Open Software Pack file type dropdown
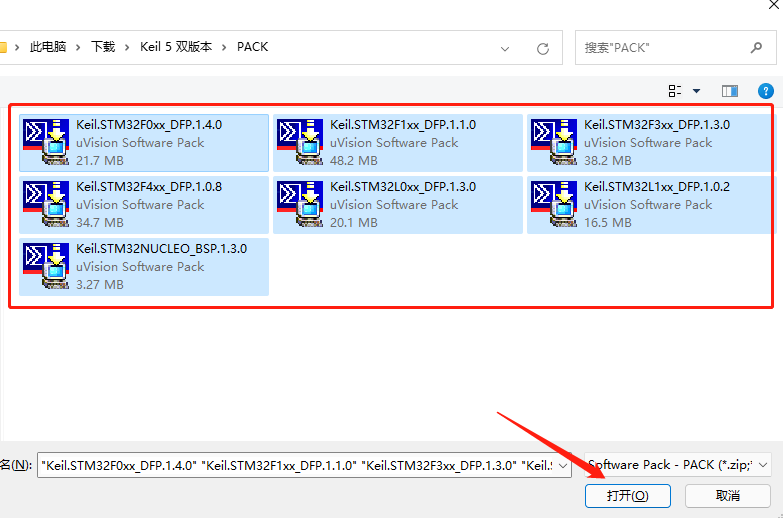The width and height of the screenshot is (783, 518). pos(763,465)
